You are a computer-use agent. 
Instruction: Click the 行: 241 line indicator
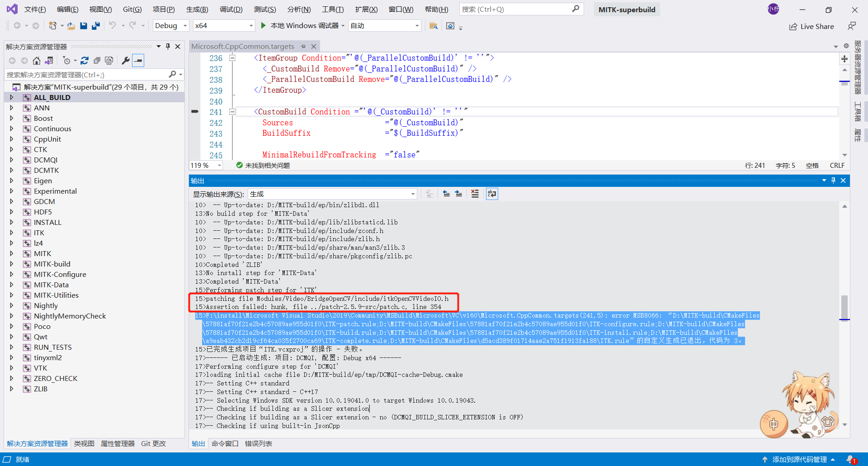[755, 166]
